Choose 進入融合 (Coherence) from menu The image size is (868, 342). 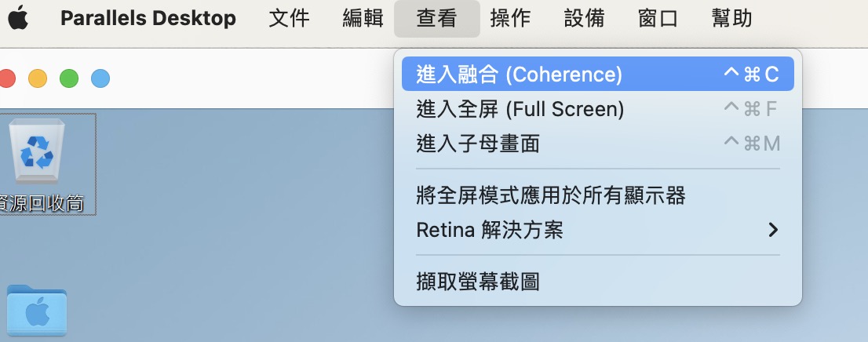[x=597, y=74]
